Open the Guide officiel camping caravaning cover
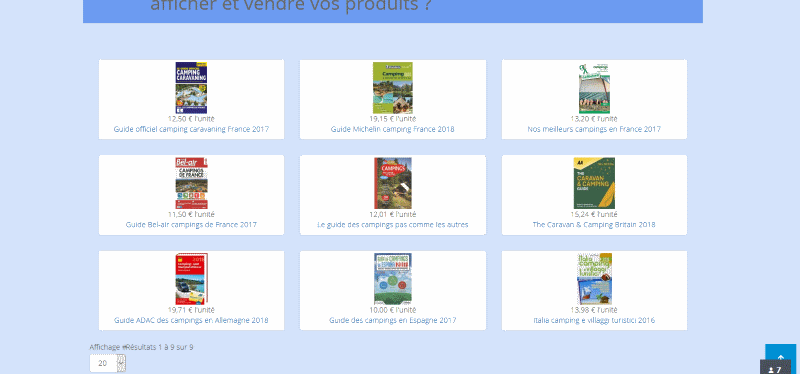800x374 pixels. [191, 88]
